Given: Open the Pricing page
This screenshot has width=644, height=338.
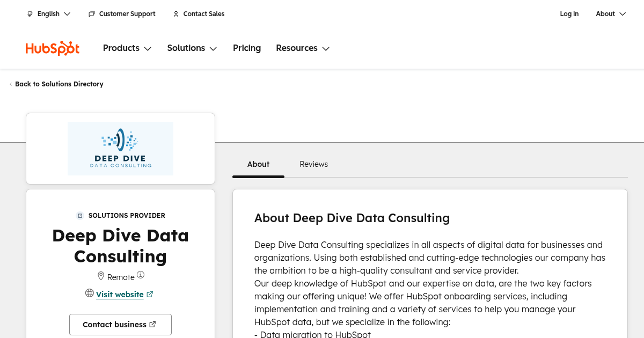Looking at the screenshot, I should click(x=247, y=48).
